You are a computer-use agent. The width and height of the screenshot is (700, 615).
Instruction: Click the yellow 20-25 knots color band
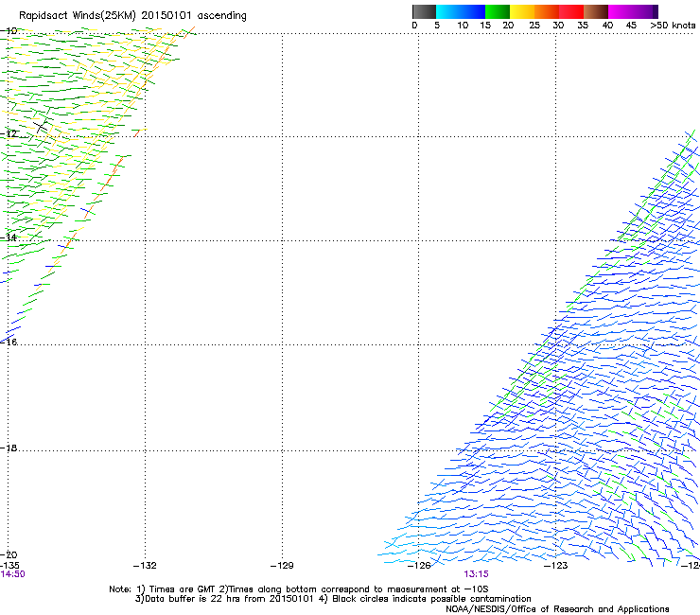pyautogui.click(x=522, y=11)
